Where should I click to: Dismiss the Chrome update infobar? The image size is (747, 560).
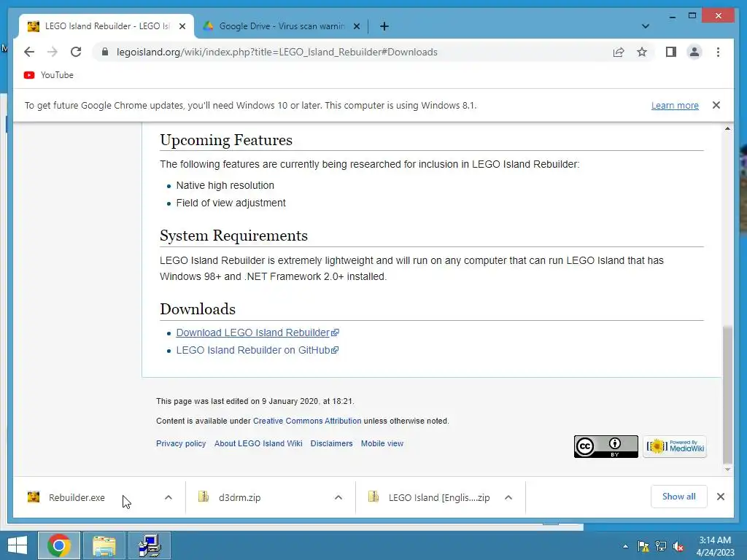point(716,105)
